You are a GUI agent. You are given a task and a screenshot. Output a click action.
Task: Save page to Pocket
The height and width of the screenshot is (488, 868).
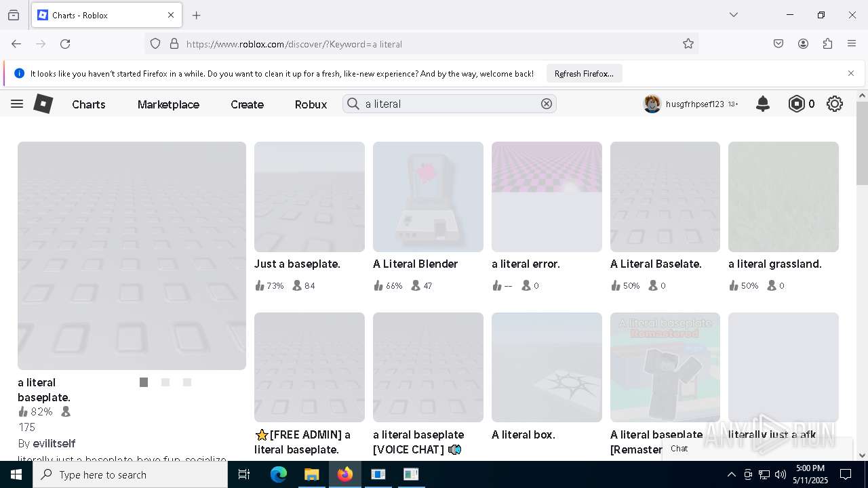coord(778,44)
